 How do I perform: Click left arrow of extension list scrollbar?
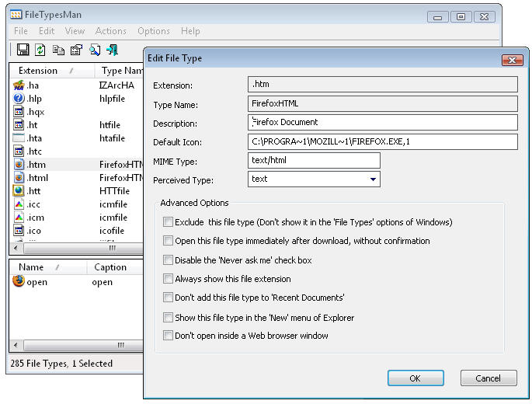click(16, 248)
